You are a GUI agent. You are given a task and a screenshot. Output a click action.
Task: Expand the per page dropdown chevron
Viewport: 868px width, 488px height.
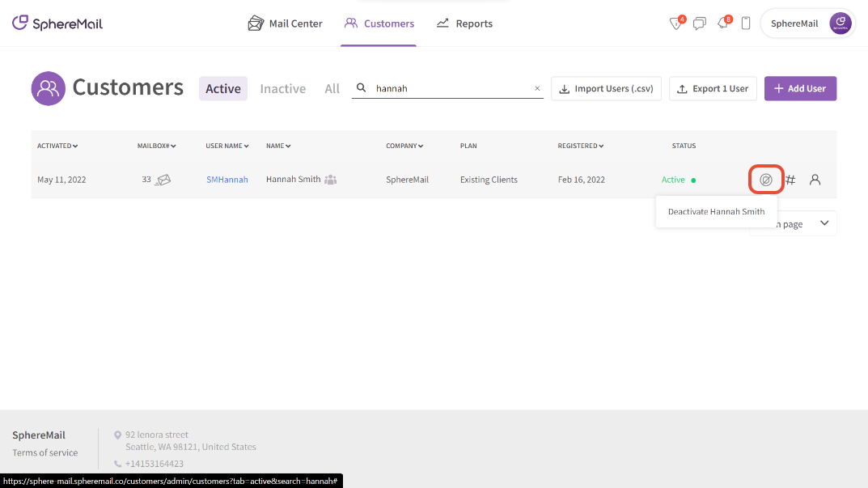coord(824,223)
